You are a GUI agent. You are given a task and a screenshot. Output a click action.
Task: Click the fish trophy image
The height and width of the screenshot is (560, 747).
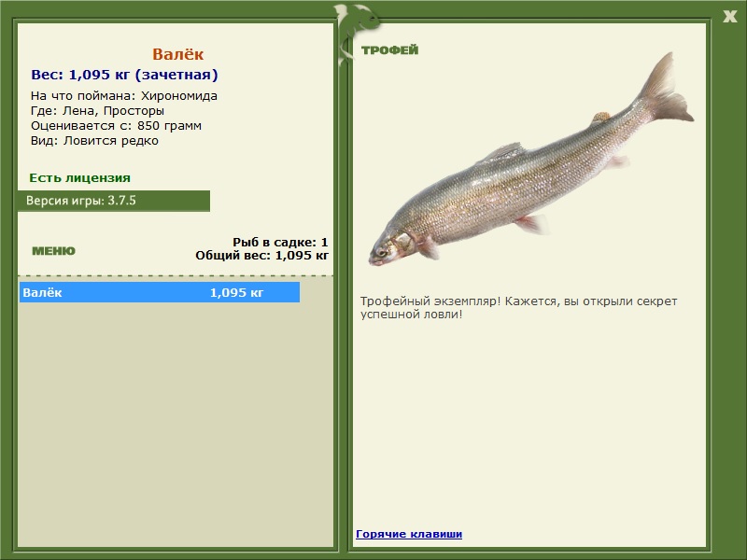coord(531,160)
